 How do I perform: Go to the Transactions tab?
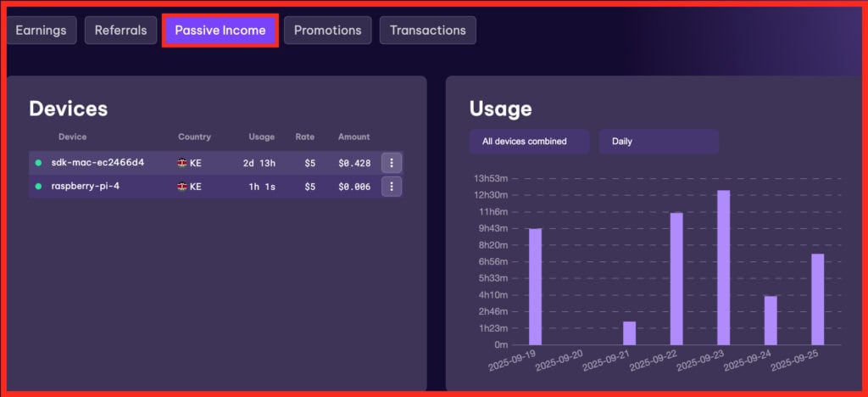click(x=427, y=31)
